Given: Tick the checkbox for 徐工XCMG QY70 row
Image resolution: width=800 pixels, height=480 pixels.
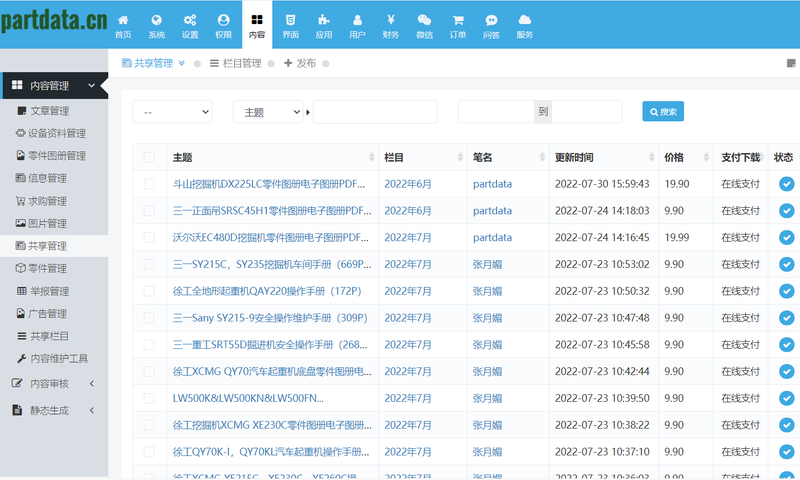Looking at the screenshot, I should 149,371.
